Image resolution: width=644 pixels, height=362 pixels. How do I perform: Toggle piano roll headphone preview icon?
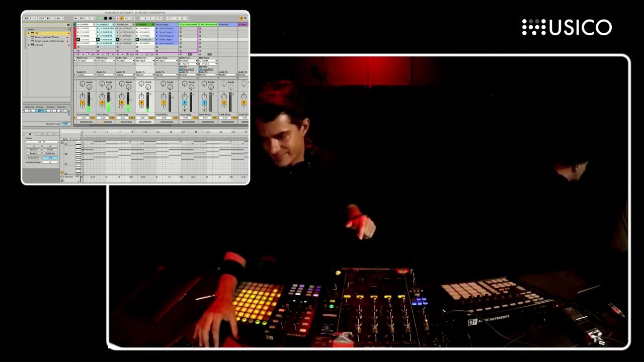pyautogui.click(x=62, y=143)
